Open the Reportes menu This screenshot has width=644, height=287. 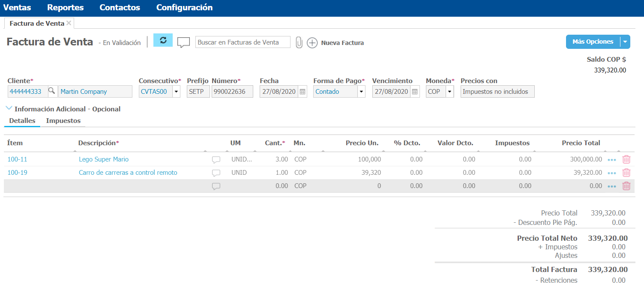(66, 8)
